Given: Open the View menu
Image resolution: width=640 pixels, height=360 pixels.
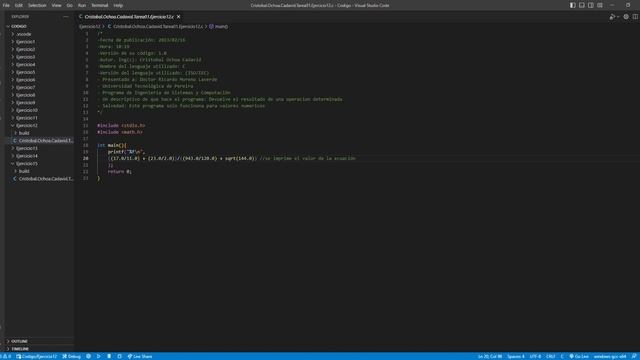Looking at the screenshot, I should [x=56, y=5].
